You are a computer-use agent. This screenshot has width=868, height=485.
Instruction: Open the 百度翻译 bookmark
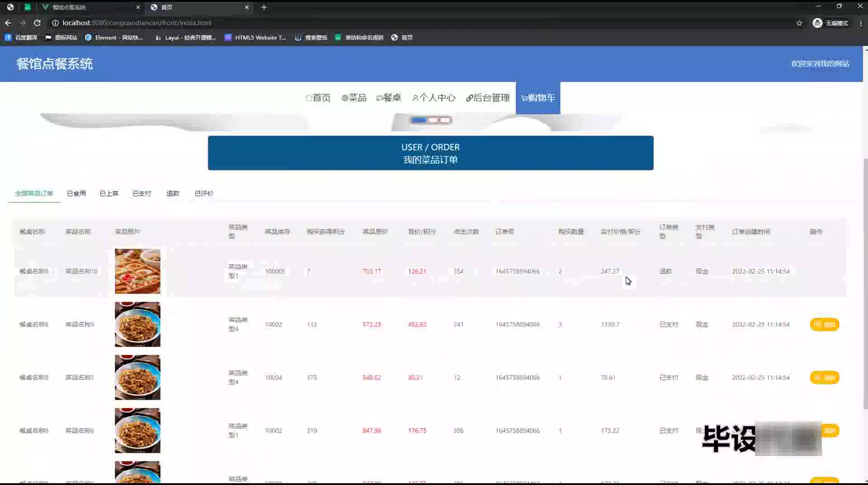point(21,38)
